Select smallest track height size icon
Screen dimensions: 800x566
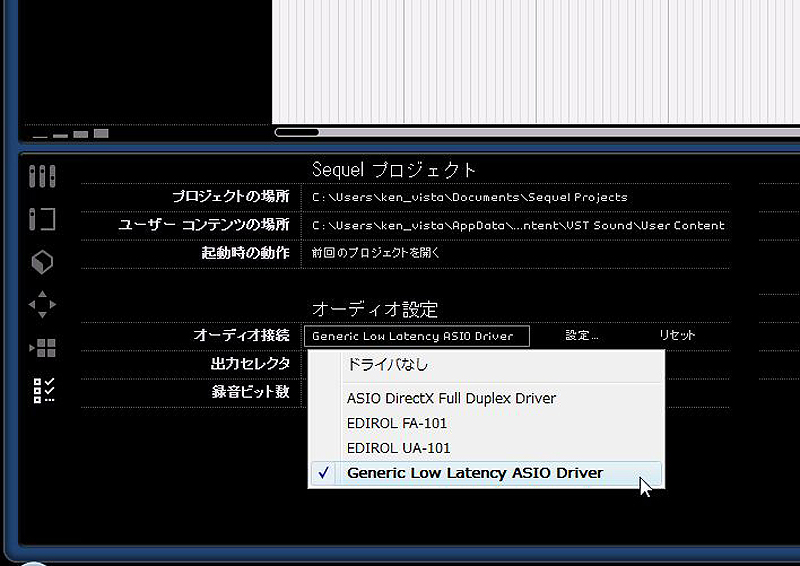[x=40, y=137]
